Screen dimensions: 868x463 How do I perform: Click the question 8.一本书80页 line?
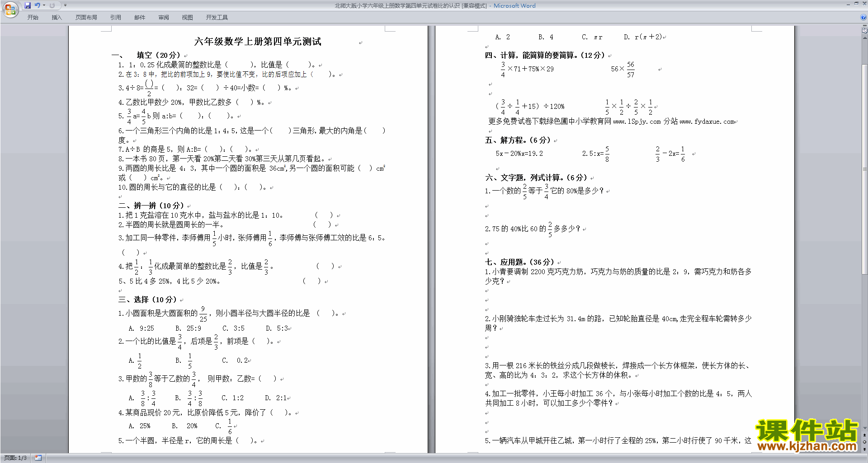222,159
